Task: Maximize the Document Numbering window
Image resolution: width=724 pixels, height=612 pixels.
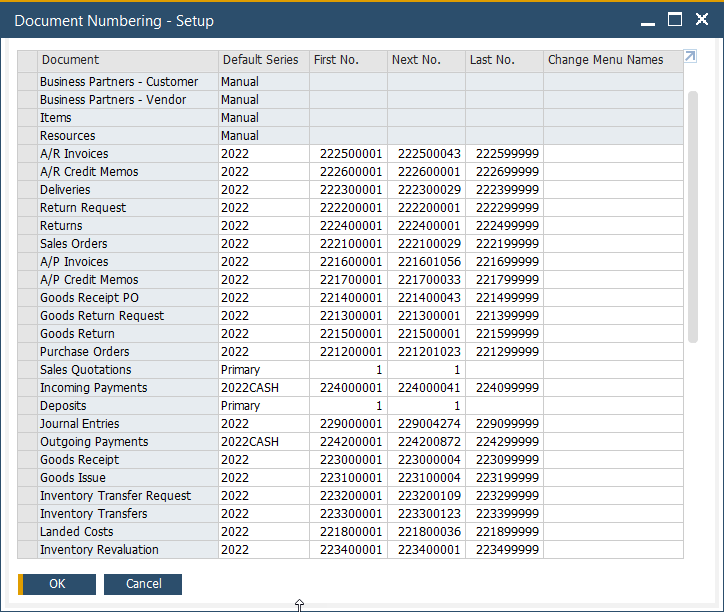Action: tap(675, 20)
